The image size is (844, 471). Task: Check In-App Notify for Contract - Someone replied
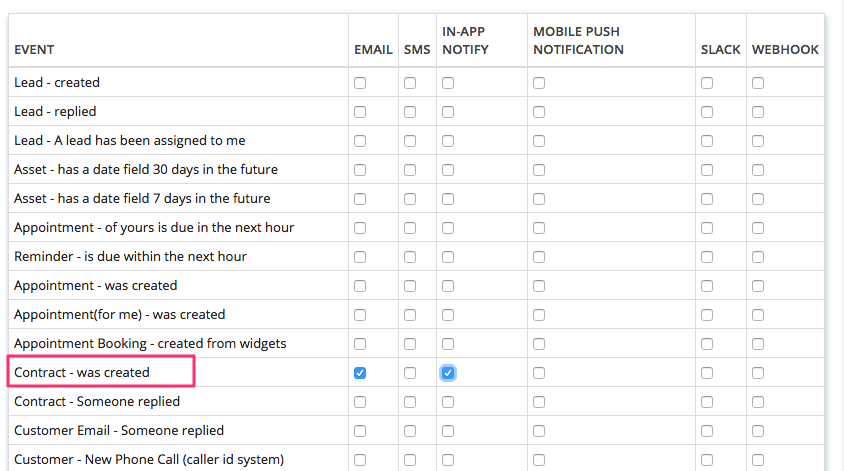click(448, 402)
